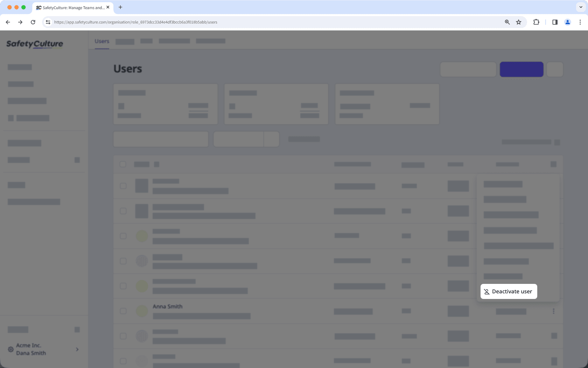The image size is (588, 368).
Task: Open the browser side panel icon
Action: 554,22
